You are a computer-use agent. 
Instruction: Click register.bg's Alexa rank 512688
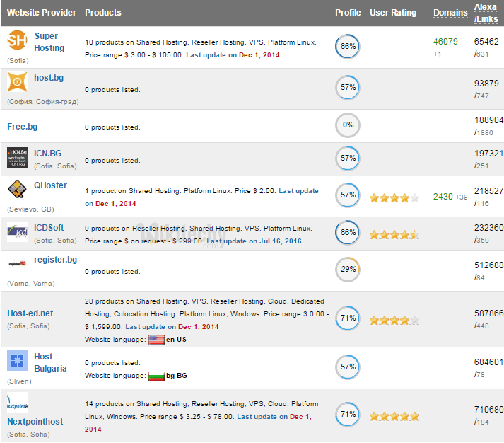click(488, 265)
